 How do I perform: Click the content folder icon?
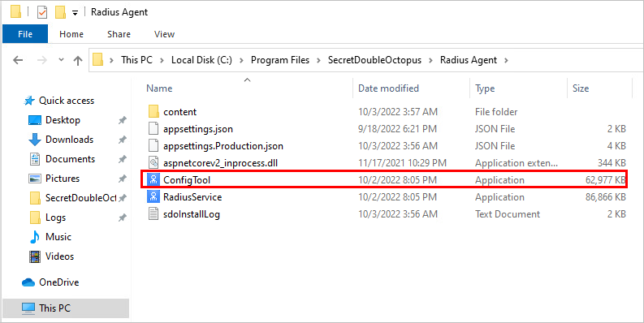(153, 111)
